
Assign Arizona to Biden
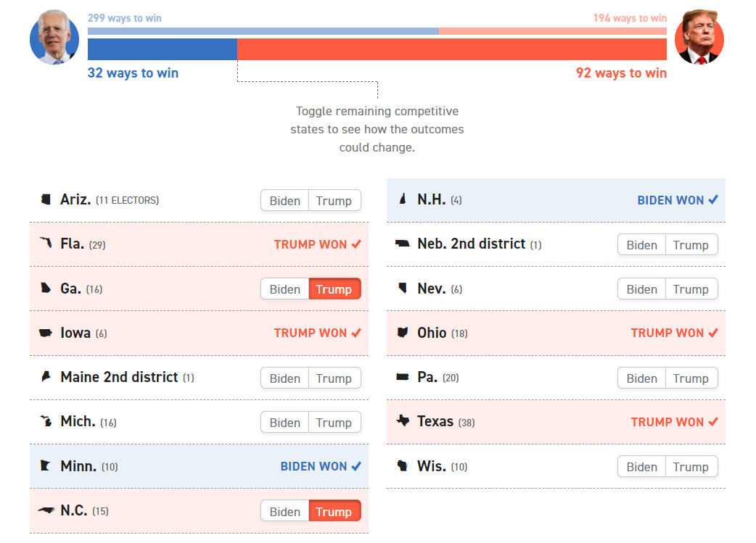pos(285,200)
